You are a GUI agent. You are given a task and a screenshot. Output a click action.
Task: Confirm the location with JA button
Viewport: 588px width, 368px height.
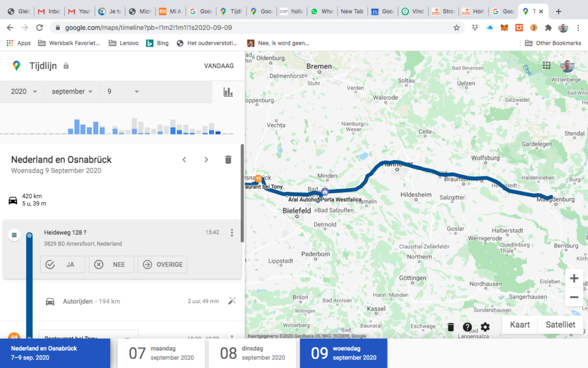tap(63, 264)
